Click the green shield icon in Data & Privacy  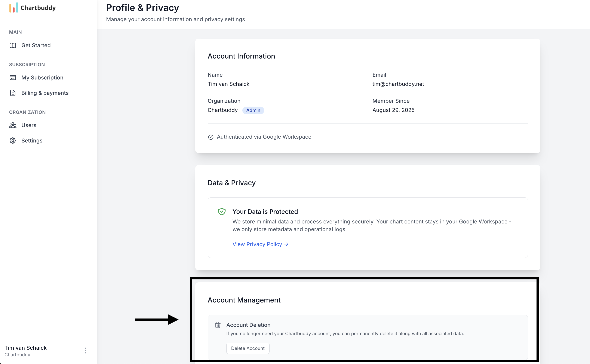[221, 211]
